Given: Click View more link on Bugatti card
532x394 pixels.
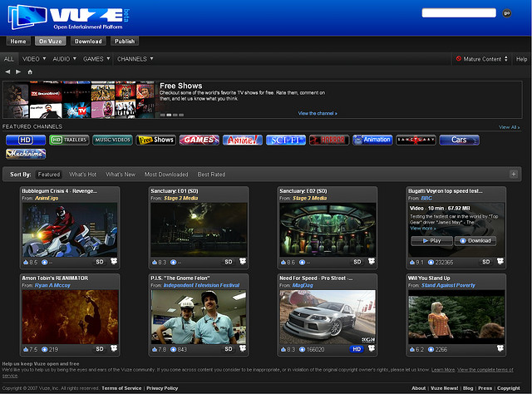Looking at the screenshot, I should [x=423, y=229].
